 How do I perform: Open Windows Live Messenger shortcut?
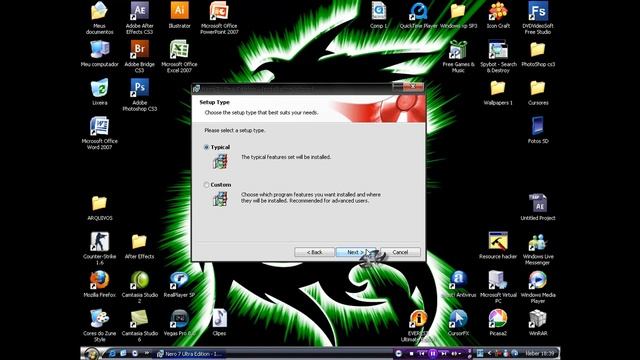(538, 249)
